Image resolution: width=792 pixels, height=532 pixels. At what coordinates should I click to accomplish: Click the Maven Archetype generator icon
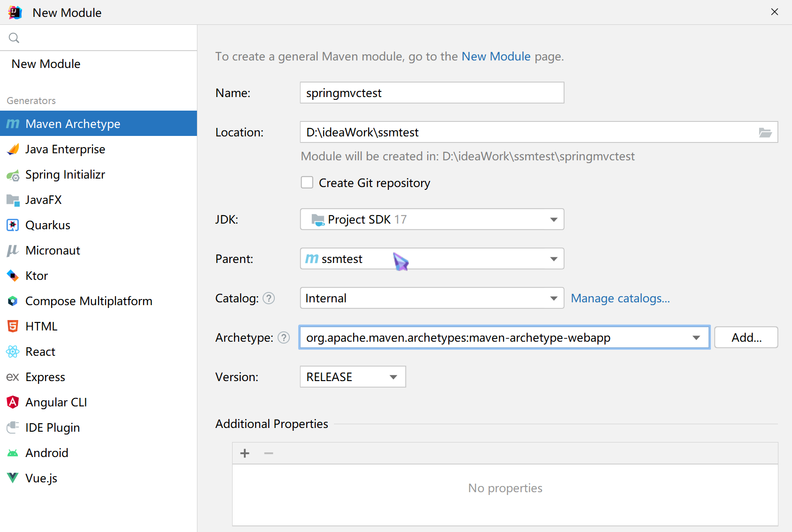pyautogui.click(x=13, y=124)
